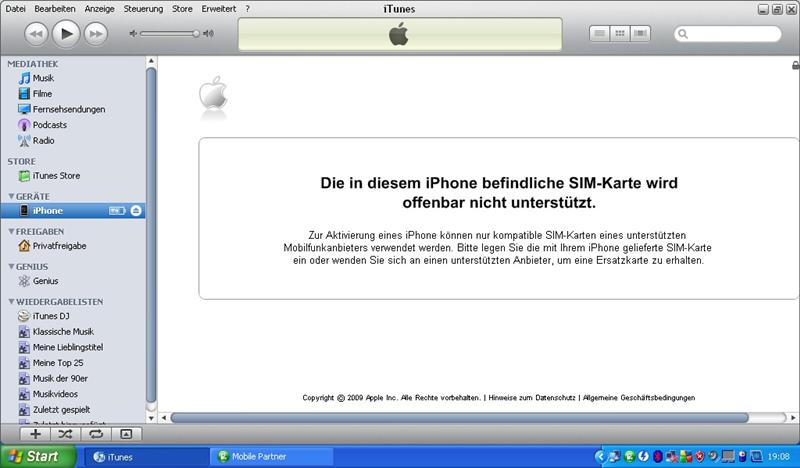Open the Anzeige menu

(x=99, y=9)
